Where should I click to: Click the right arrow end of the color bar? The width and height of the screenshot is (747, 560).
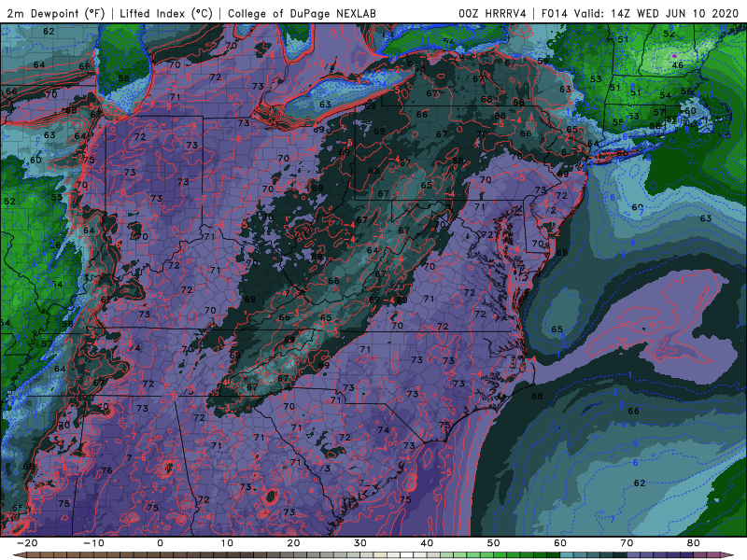point(729,555)
